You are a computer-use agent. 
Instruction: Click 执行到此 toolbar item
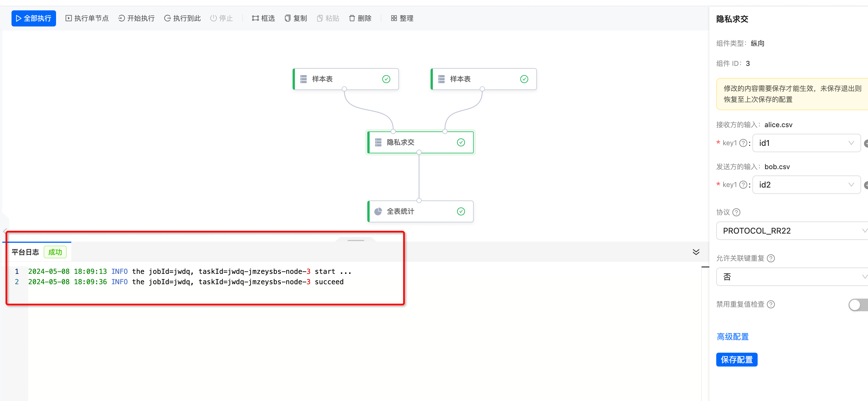tap(182, 18)
